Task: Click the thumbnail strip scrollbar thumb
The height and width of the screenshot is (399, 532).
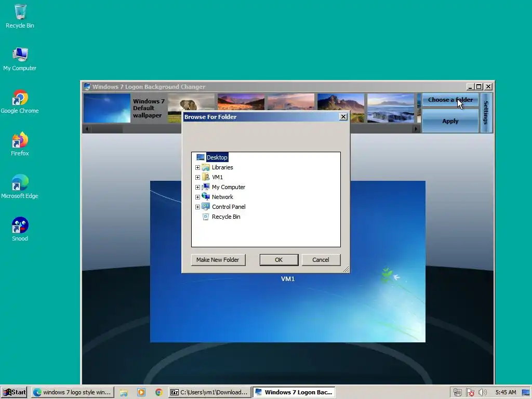Action: pos(107,129)
